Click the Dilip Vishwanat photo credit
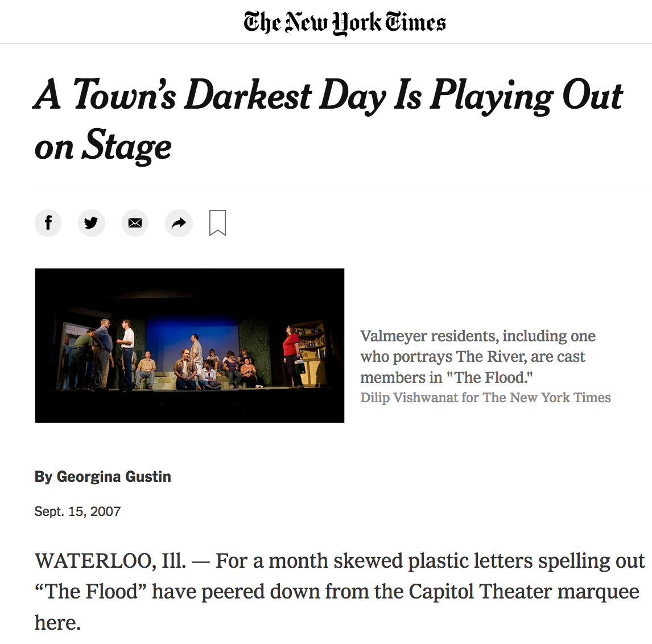 click(x=485, y=398)
